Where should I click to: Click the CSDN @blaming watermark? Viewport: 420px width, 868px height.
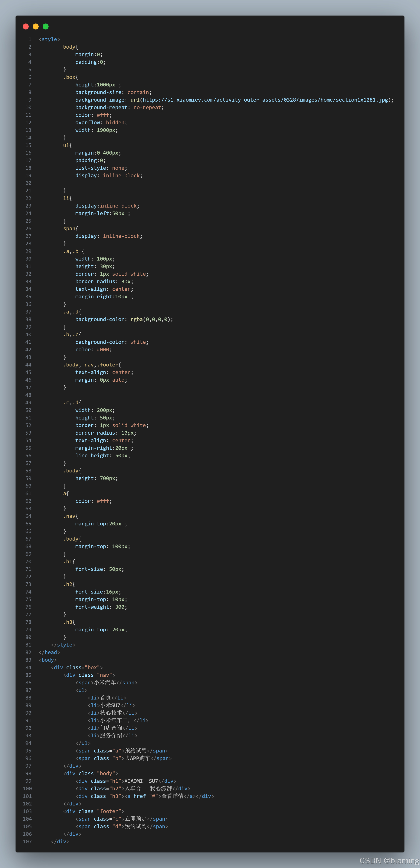(x=389, y=860)
